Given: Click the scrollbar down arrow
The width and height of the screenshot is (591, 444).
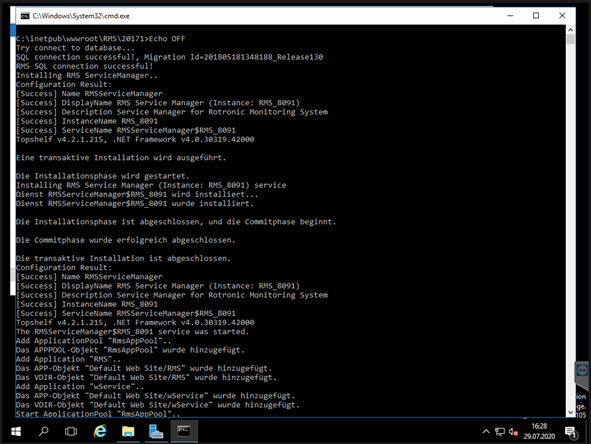Looking at the screenshot, I should [x=571, y=412].
